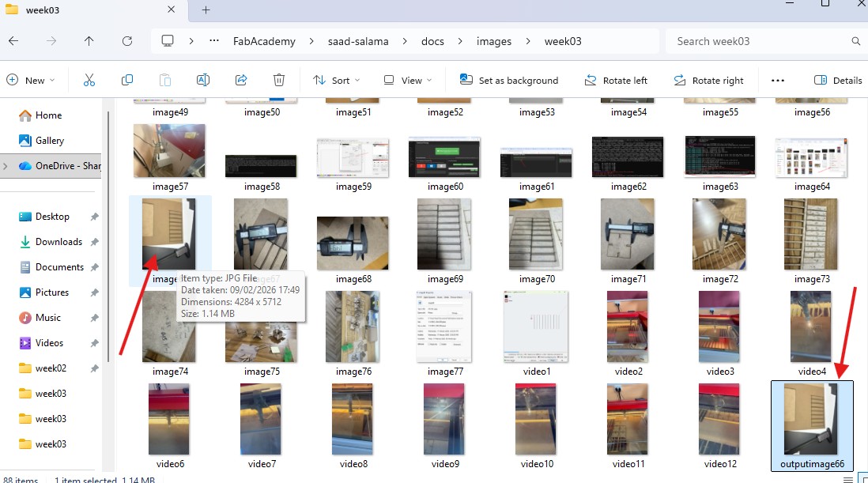Expand chevron after docs breadcrumb
868x483 pixels.
460,41
